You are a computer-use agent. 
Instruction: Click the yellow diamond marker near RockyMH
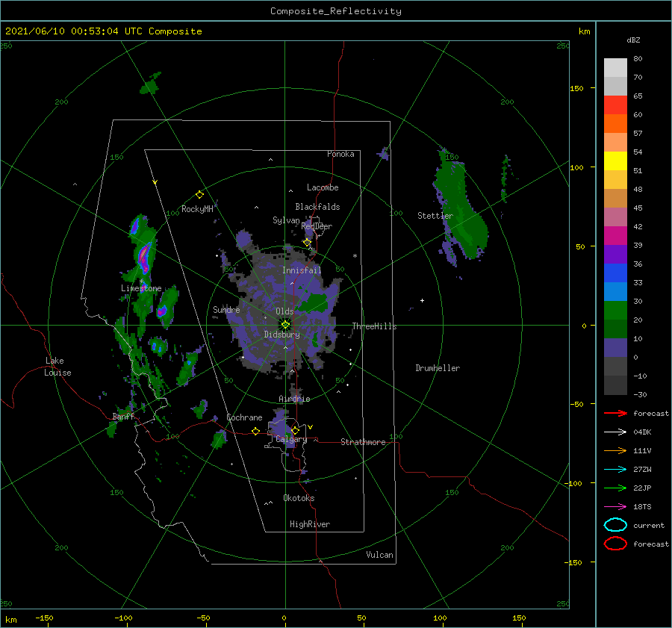point(199,195)
